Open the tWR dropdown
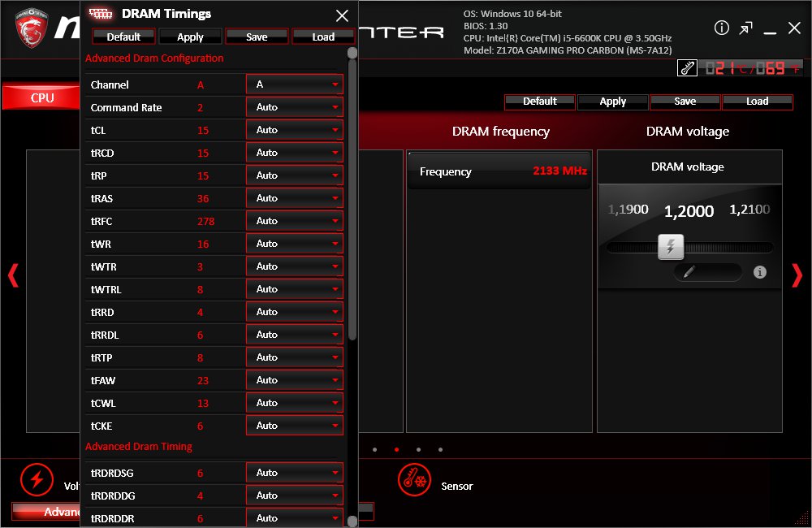This screenshot has width=812, height=528. click(295, 244)
